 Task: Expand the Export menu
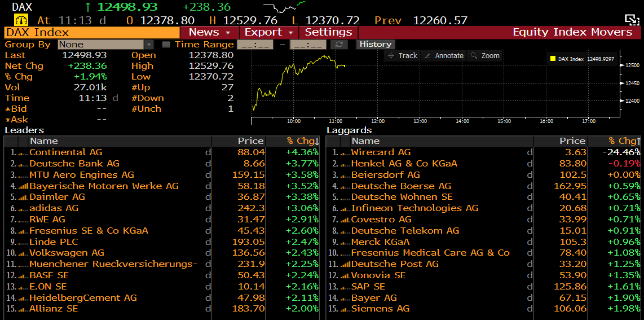pos(269,32)
